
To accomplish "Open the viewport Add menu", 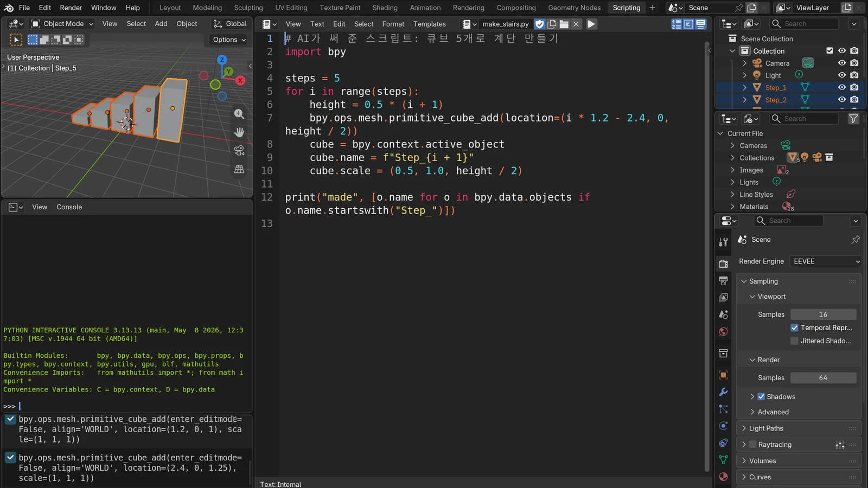I will 161,24.
